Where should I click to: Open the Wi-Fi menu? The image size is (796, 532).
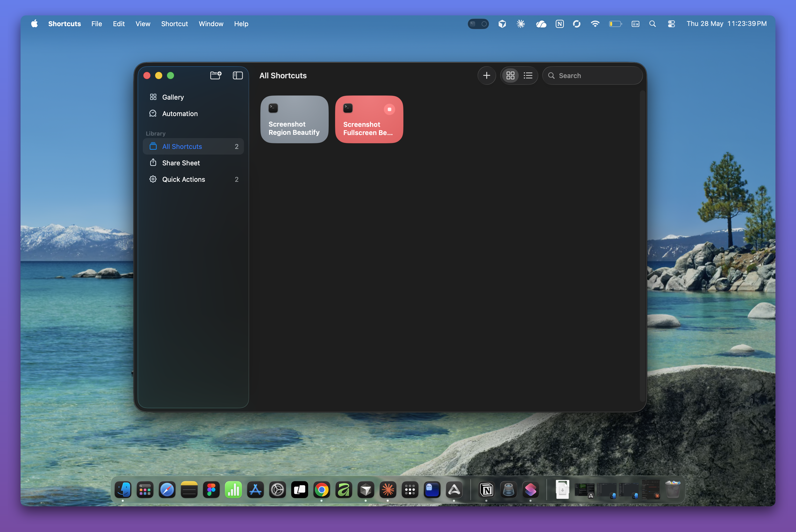pyautogui.click(x=595, y=24)
